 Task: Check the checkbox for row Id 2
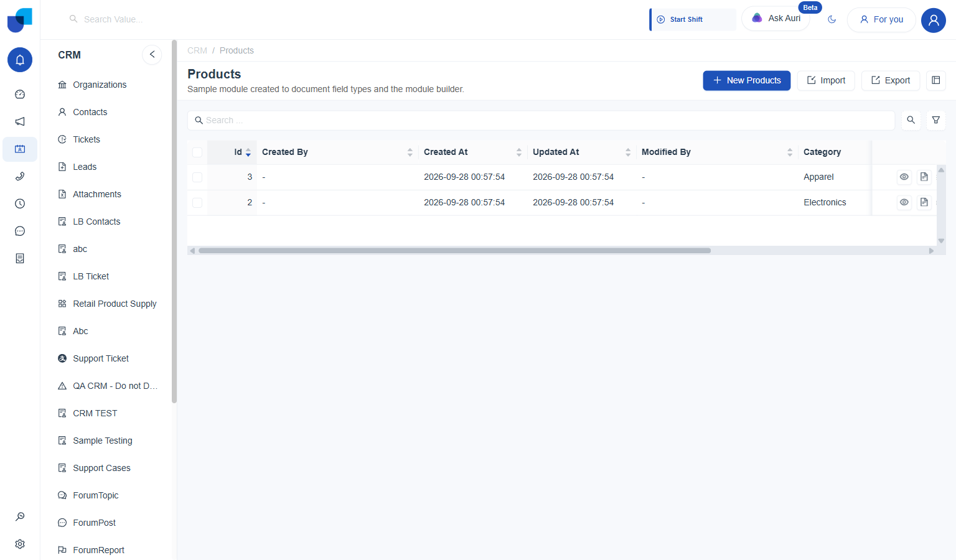197,203
